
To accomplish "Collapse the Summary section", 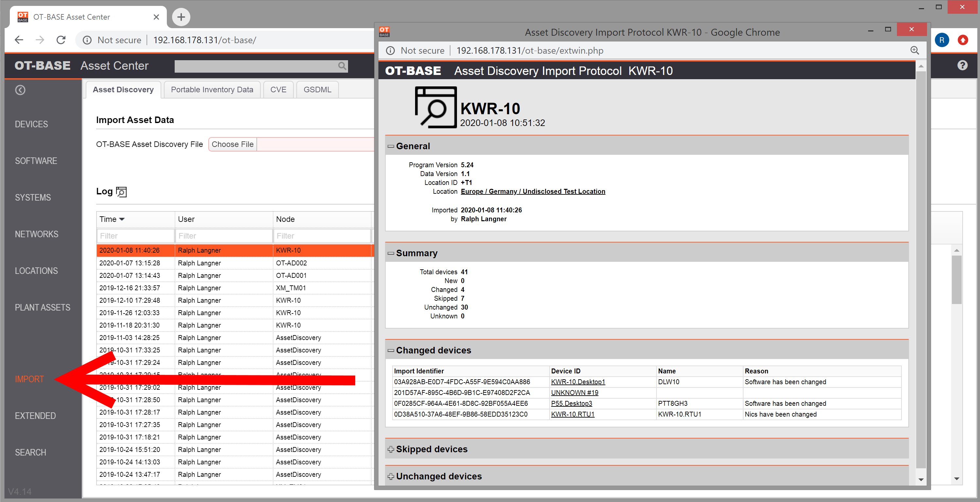I will coord(391,253).
